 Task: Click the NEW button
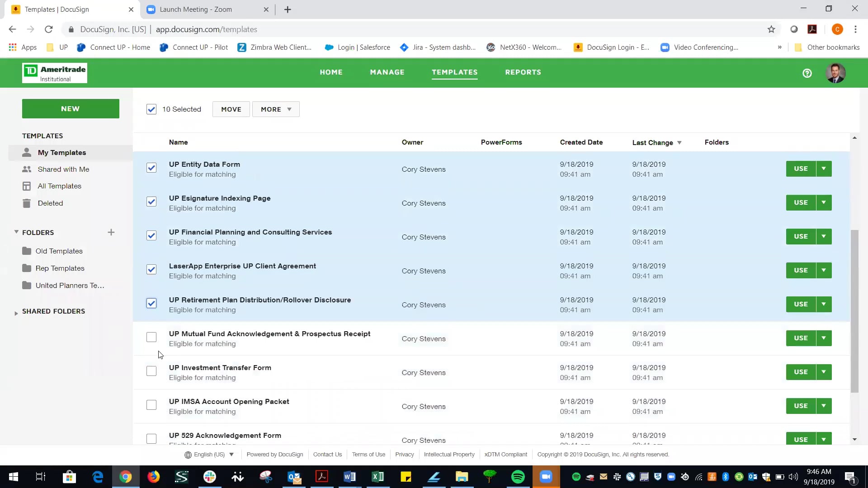pos(70,108)
